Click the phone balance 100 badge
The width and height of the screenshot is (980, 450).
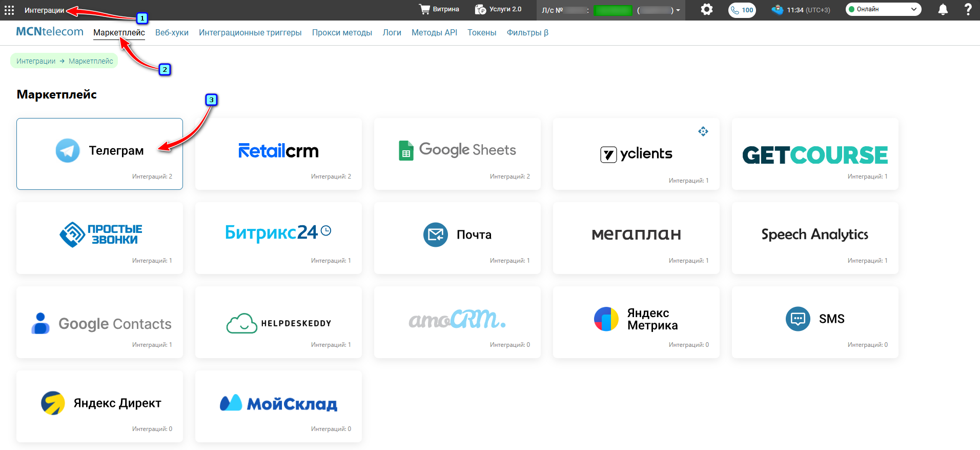pyautogui.click(x=742, y=10)
